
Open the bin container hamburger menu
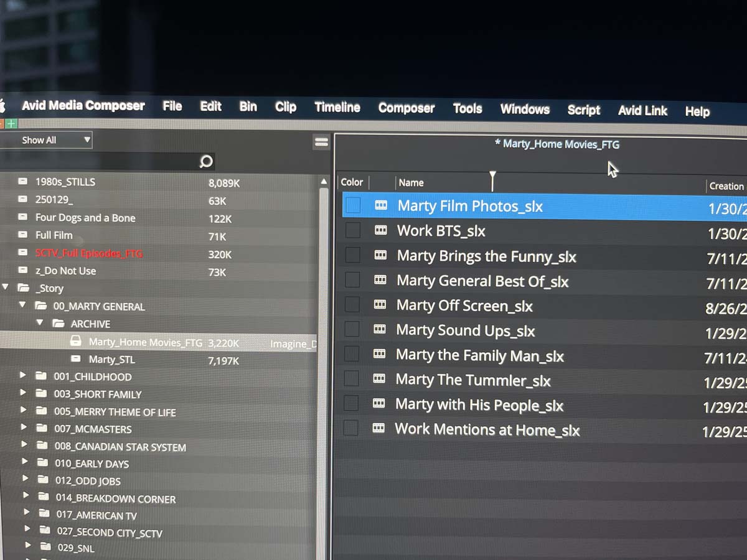[x=321, y=142]
